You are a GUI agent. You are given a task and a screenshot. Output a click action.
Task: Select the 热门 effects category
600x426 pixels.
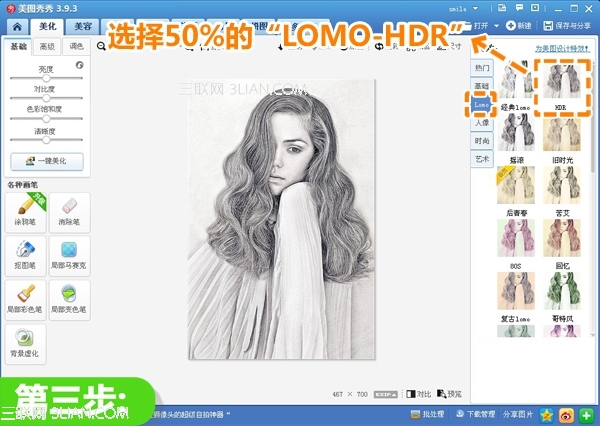pos(482,68)
